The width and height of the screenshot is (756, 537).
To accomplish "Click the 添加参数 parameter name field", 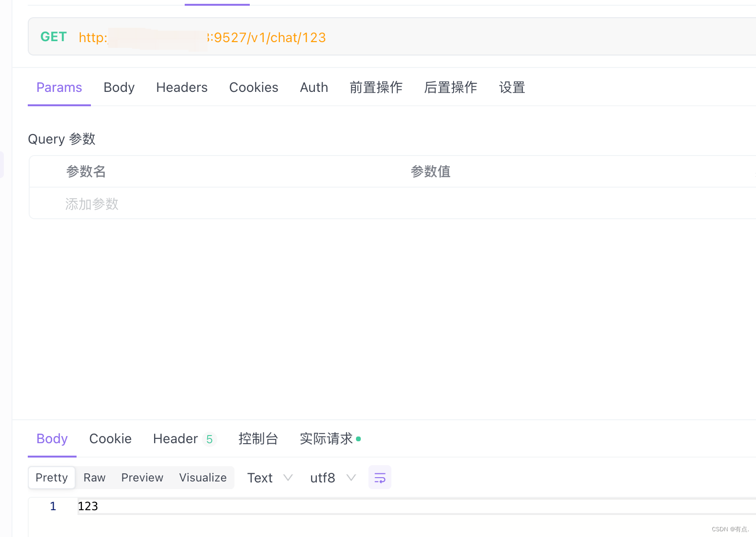I will (x=92, y=204).
